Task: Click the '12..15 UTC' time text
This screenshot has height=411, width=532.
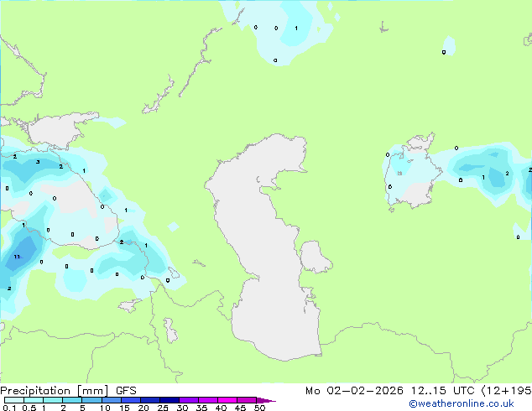Action: pos(442,391)
